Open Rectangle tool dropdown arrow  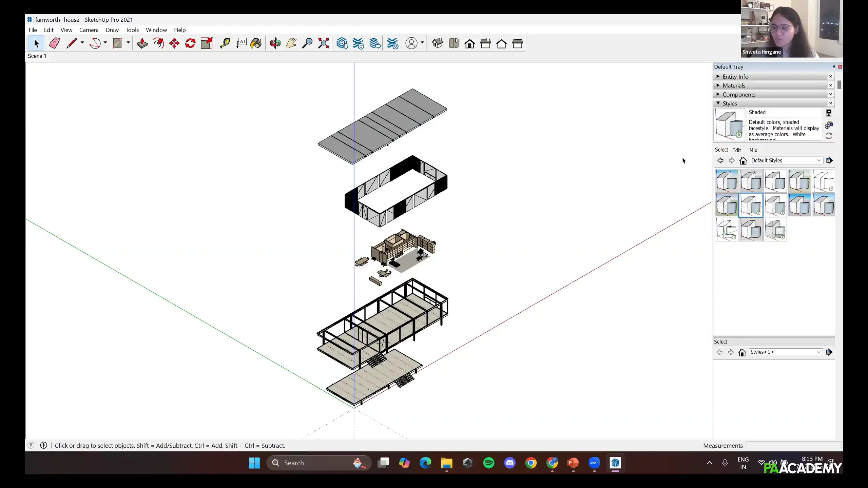tap(128, 43)
